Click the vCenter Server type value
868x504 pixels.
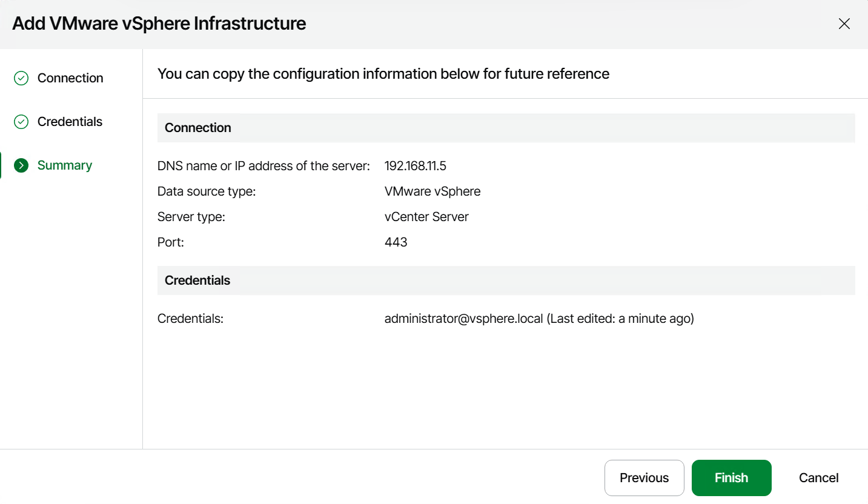[426, 217]
